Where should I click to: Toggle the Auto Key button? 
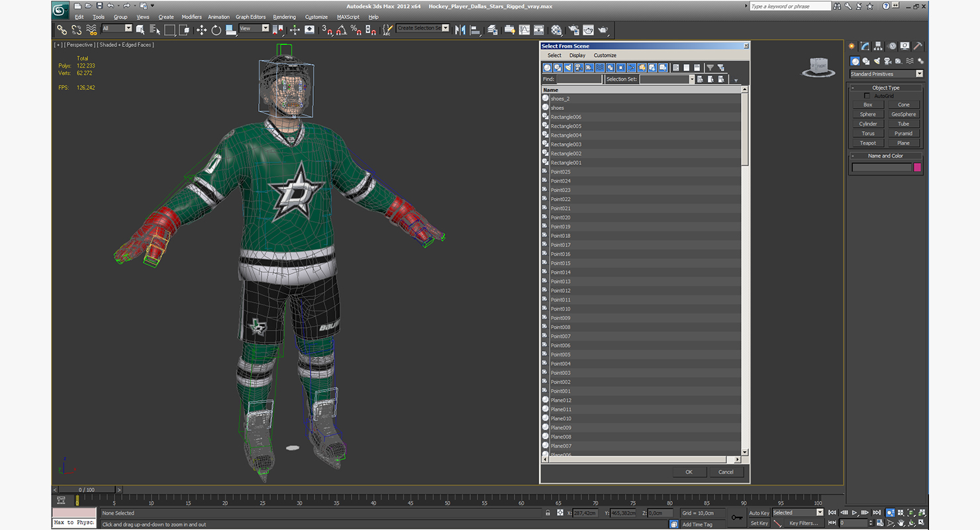point(759,513)
